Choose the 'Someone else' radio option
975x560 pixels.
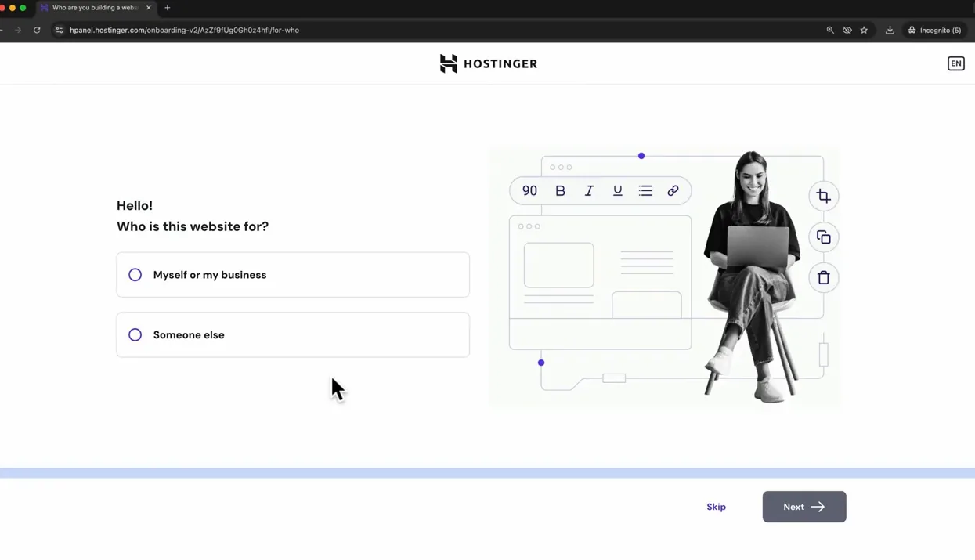pyautogui.click(x=293, y=335)
